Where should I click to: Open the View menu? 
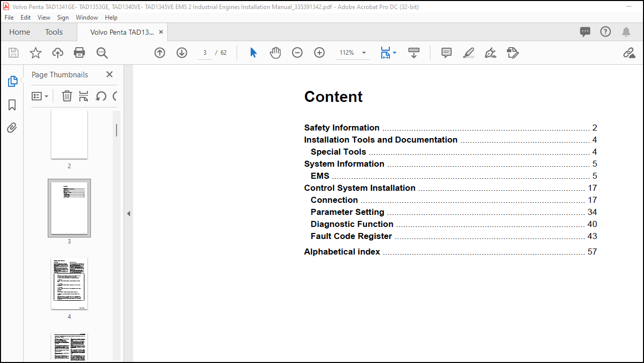point(44,17)
